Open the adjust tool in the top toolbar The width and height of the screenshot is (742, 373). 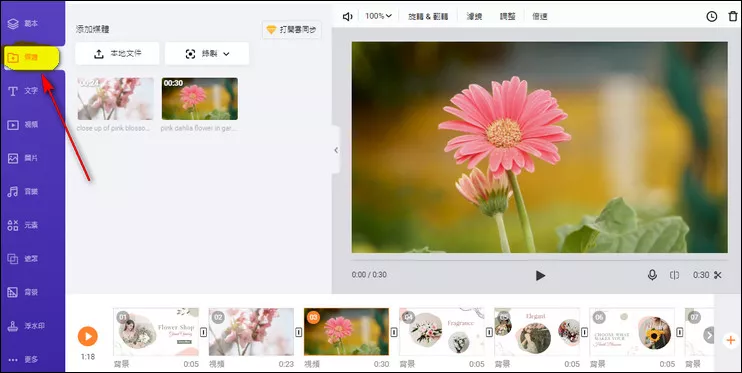tap(508, 17)
